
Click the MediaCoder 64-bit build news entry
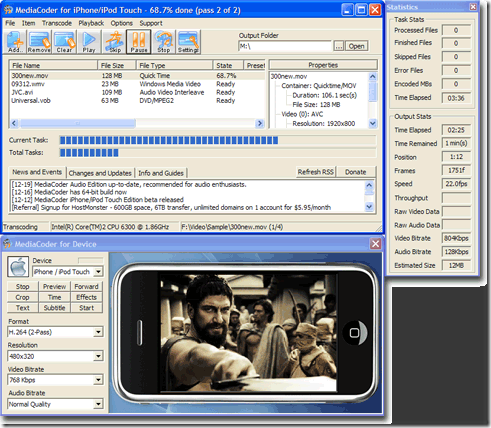click(69, 192)
